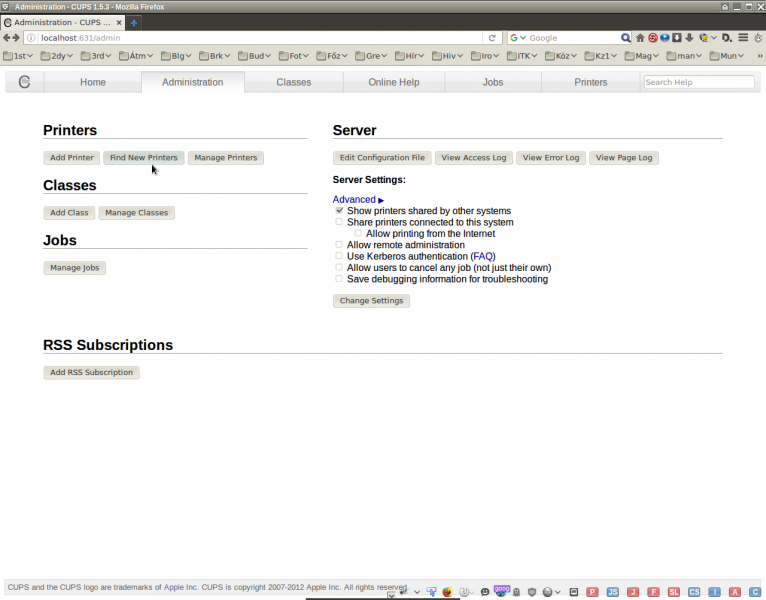Click the red 'J' status bar icon

pyautogui.click(x=633, y=592)
